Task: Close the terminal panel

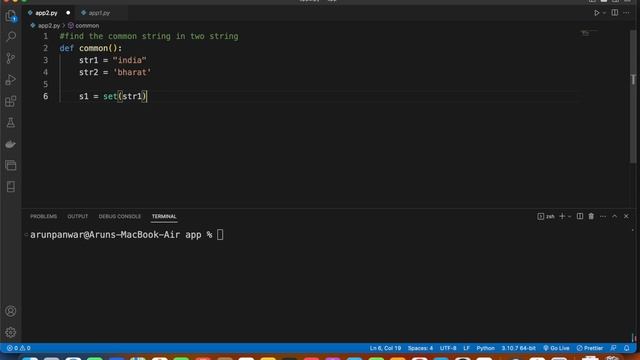Action: [x=626, y=216]
